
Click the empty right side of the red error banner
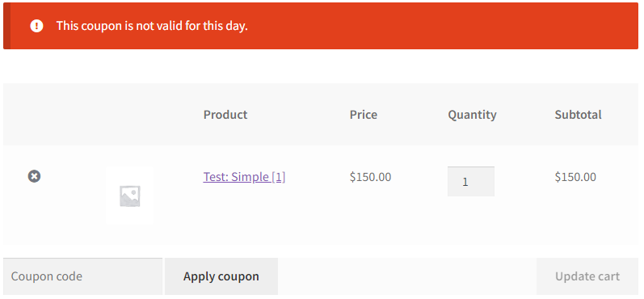444,26
